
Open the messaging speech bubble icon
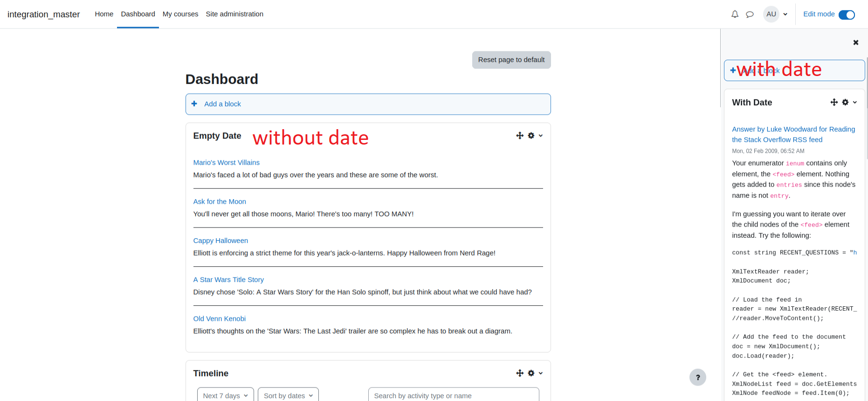tap(750, 14)
